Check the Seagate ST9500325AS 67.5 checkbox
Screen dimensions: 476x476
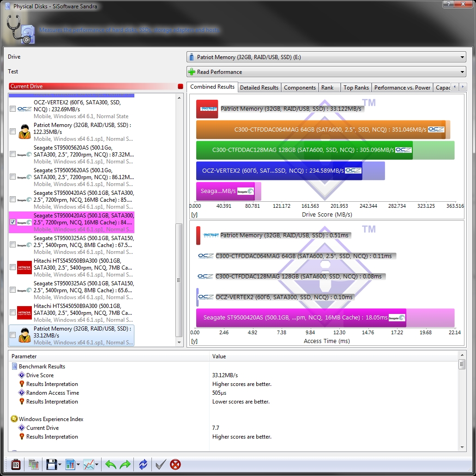click(x=12, y=245)
